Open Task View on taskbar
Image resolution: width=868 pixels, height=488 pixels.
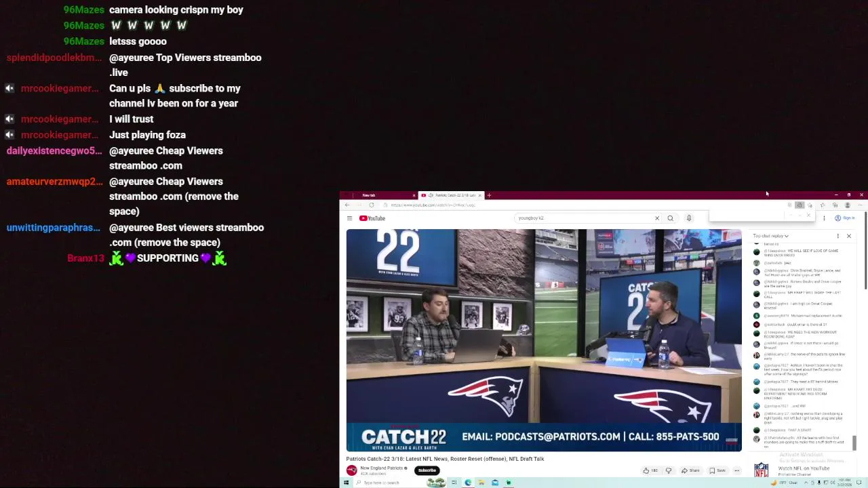(454, 483)
